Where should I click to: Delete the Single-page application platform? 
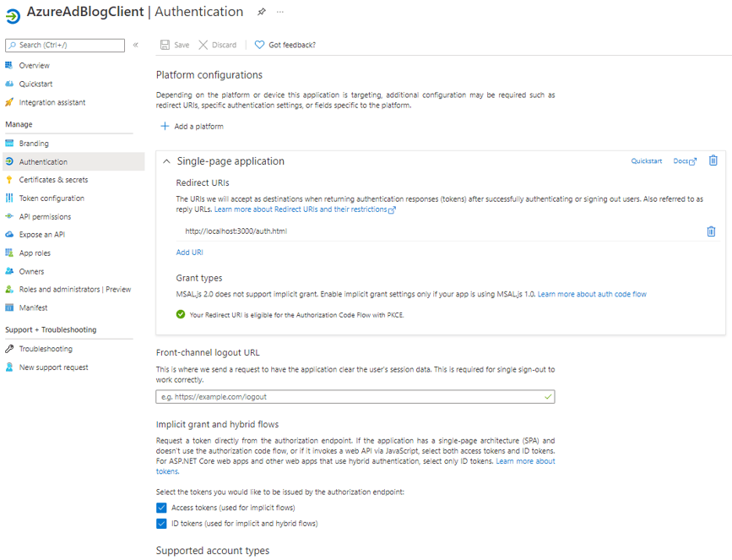pyautogui.click(x=713, y=160)
